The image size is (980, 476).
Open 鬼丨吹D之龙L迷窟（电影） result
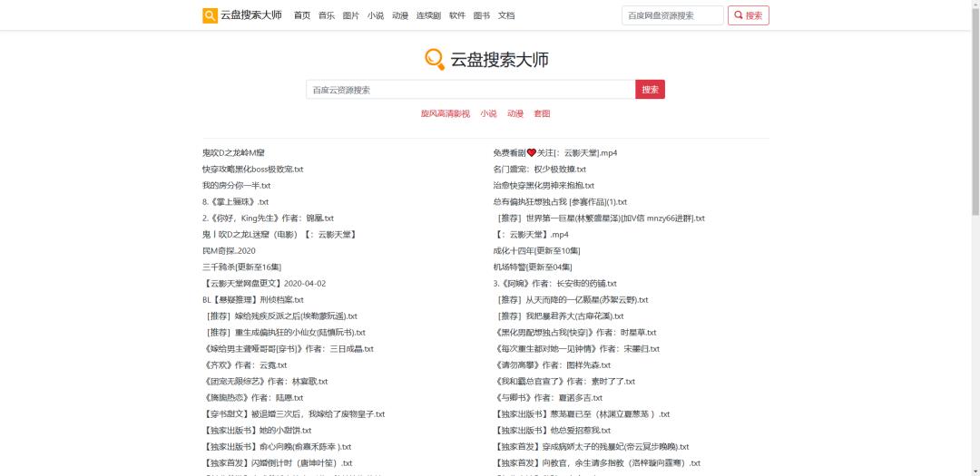279,234
